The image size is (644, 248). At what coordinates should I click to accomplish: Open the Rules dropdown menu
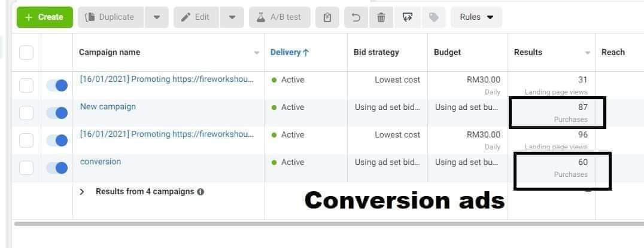[x=476, y=17]
